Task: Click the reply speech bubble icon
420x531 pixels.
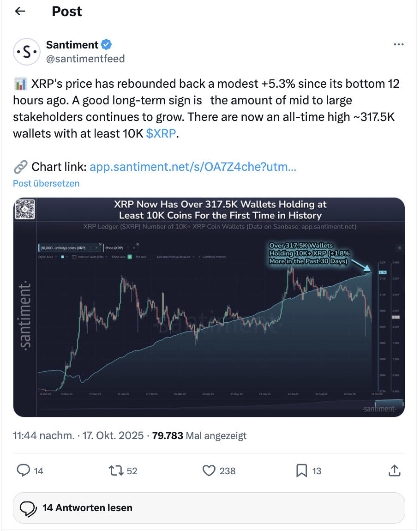Action: pos(24,471)
